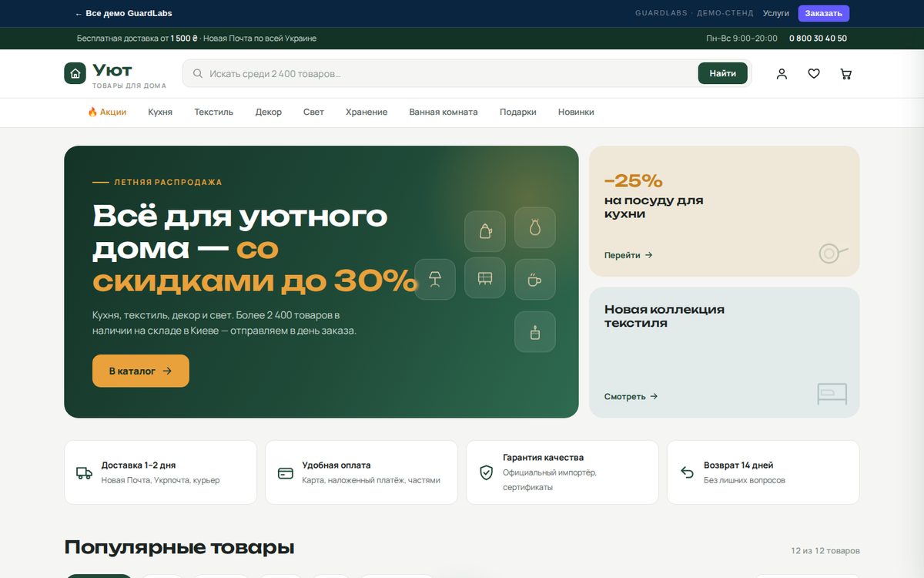Follow the Все демо GuardLabs link
This screenshot has width=924, height=578.
(x=124, y=13)
